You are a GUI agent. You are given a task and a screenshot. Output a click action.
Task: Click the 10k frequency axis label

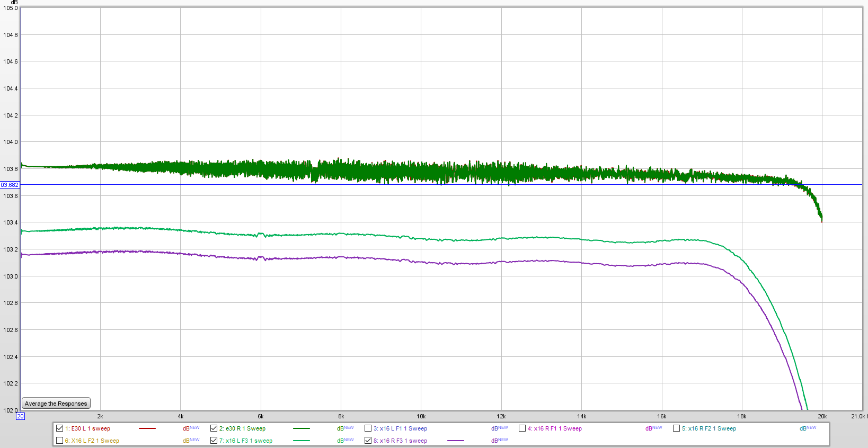[421, 417]
